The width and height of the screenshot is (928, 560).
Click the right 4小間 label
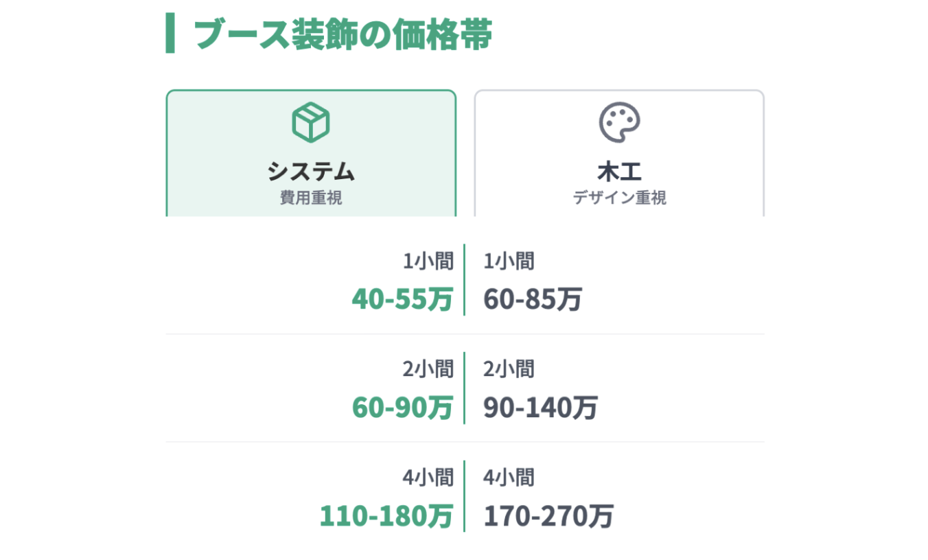509,478
